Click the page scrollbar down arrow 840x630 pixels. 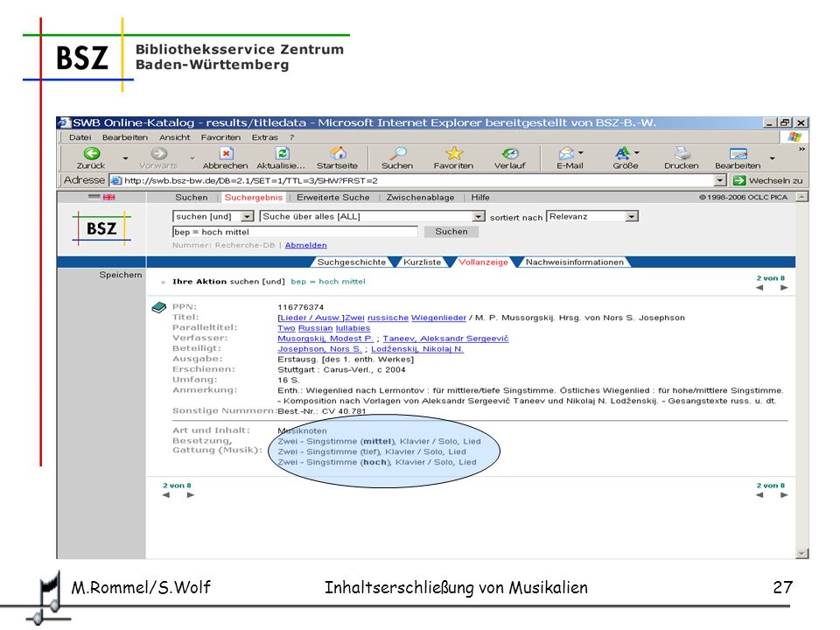[x=801, y=553]
